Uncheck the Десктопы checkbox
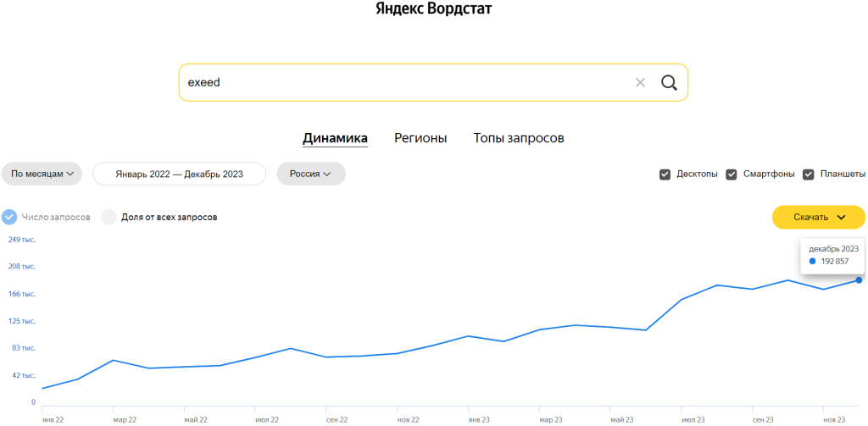The image size is (868, 426). coord(665,174)
